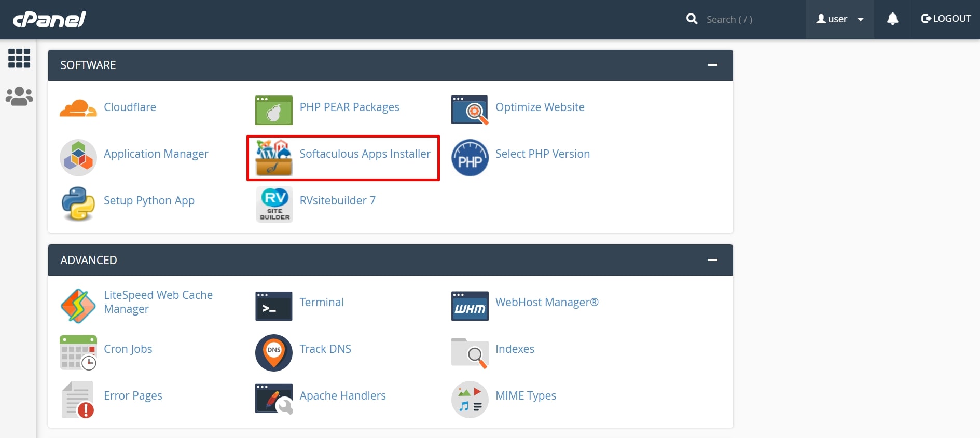Viewport: 980px width, 438px height.
Task: Launch the Softaculous Apps Installer icon
Action: (274, 158)
